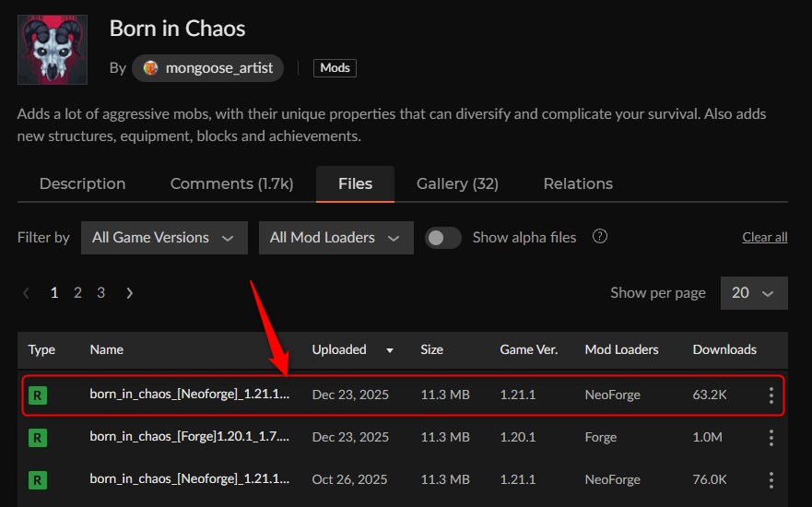Expand the All Mod Loaders dropdown

click(335, 238)
